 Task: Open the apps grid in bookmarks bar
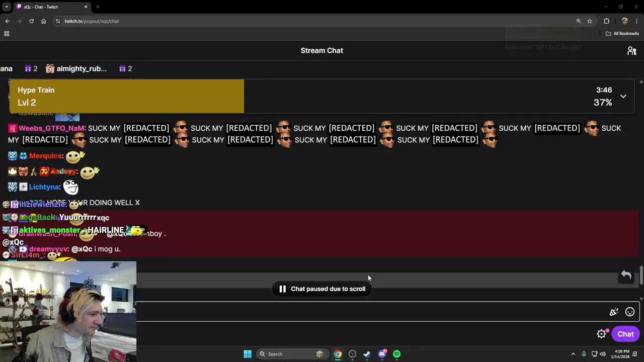pos(7,34)
